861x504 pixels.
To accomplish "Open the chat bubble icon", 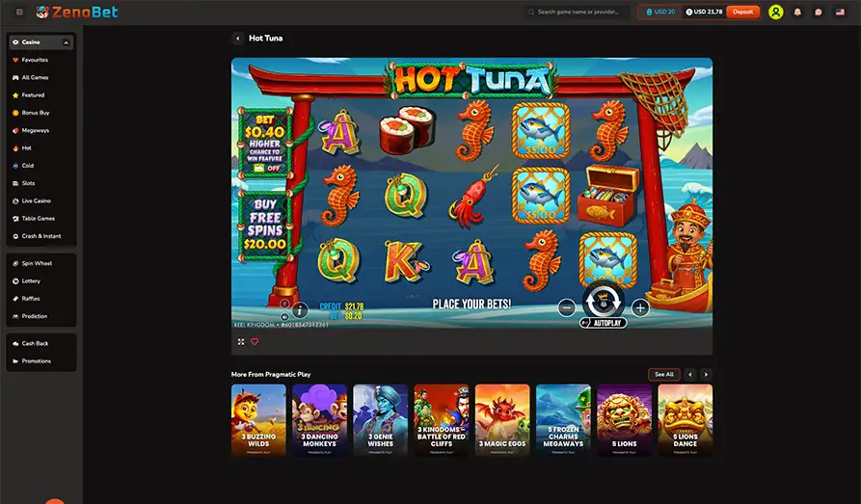I will pos(819,13).
